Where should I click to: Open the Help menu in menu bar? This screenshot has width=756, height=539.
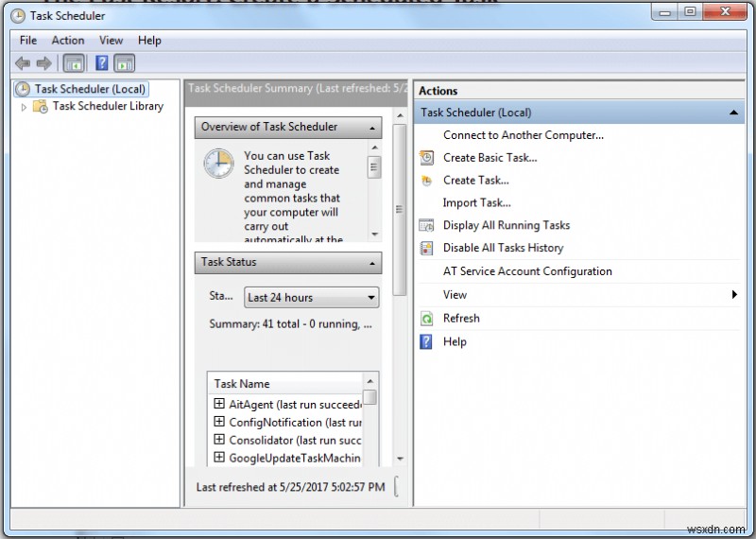[x=149, y=40]
